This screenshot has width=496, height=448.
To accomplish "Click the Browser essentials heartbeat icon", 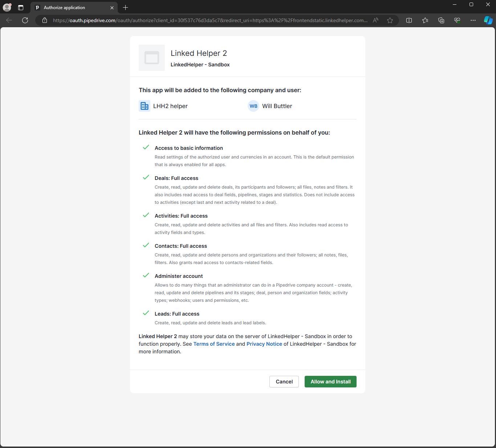I will point(457,20).
